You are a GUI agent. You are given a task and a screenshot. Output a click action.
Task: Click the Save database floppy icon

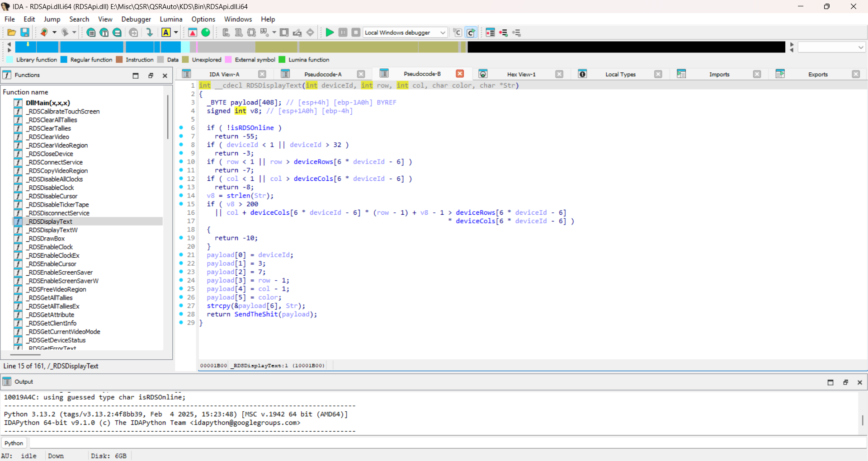[25, 33]
